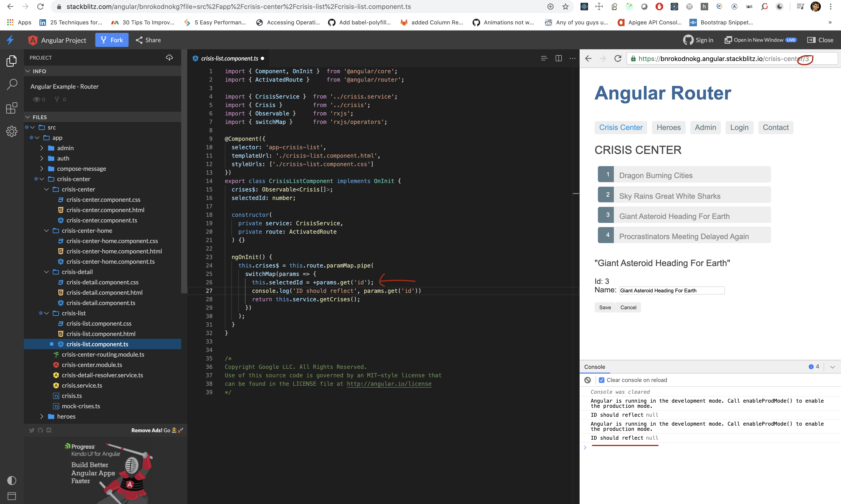841x504 pixels.
Task: Click the Fork button
Action: click(112, 40)
